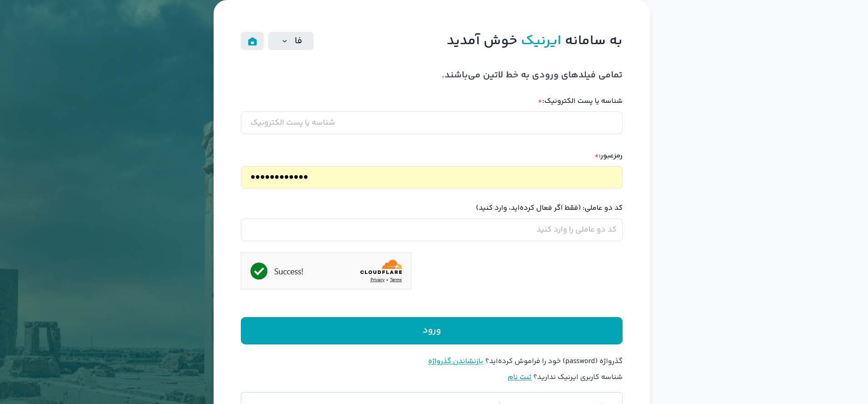
Task: Open the فا language dropdown
Action: click(x=291, y=41)
